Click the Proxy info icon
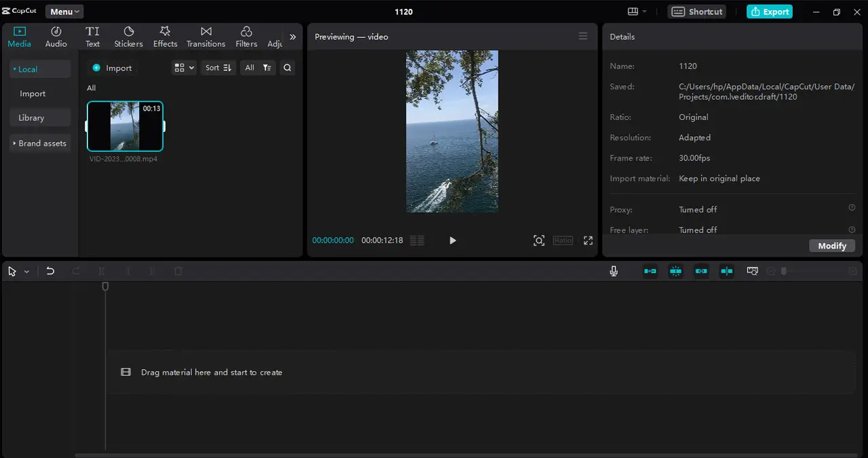The width and height of the screenshot is (868, 458). (852, 208)
